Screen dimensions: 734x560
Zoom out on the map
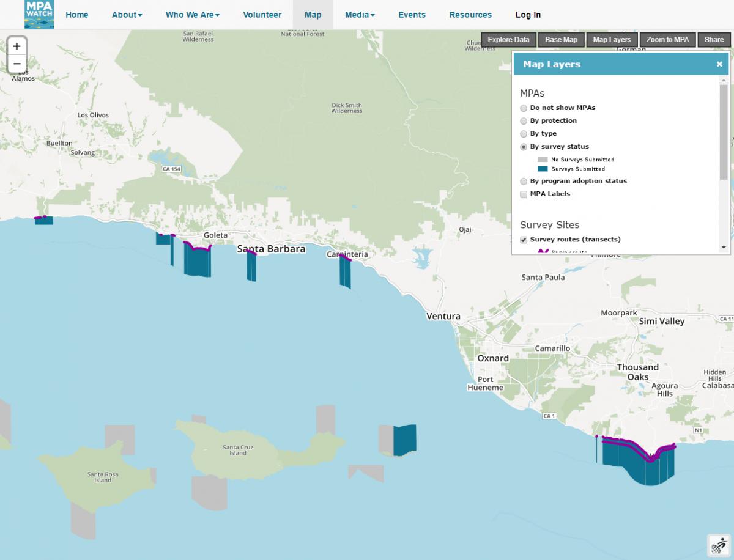[x=17, y=64]
